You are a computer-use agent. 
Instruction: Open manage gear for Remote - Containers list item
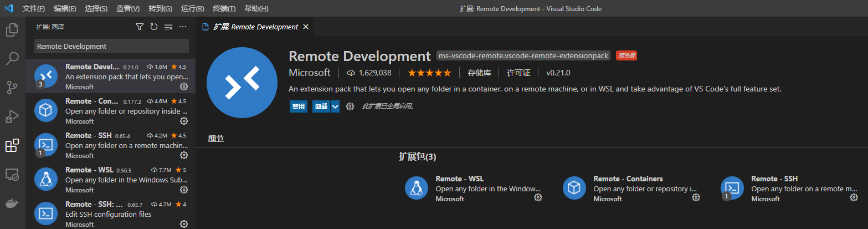[x=184, y=121]
